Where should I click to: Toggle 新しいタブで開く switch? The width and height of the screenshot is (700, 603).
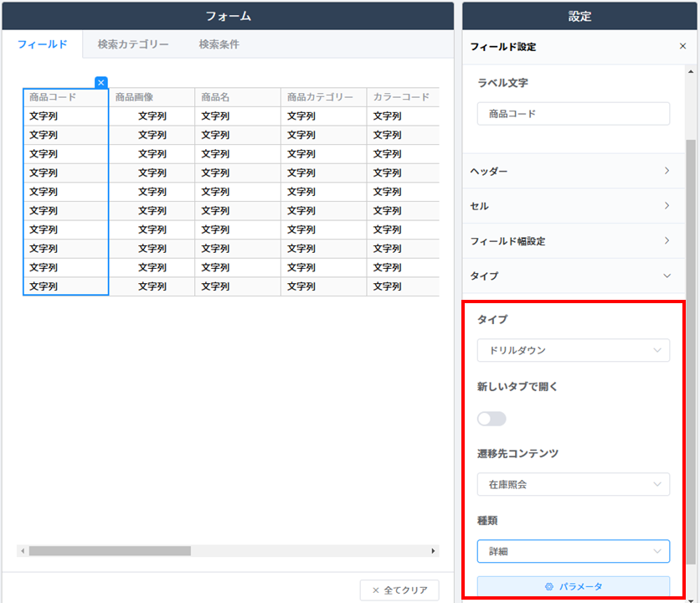tap(492, 419)
